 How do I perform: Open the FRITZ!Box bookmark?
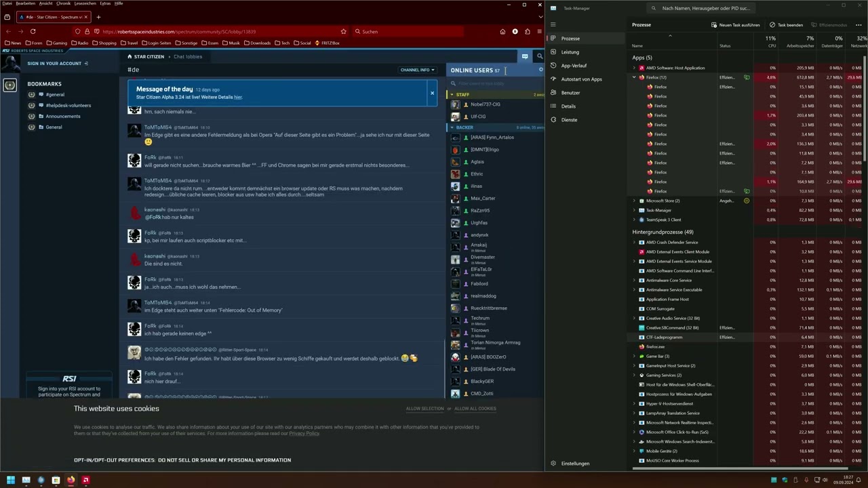coord(328,43)
